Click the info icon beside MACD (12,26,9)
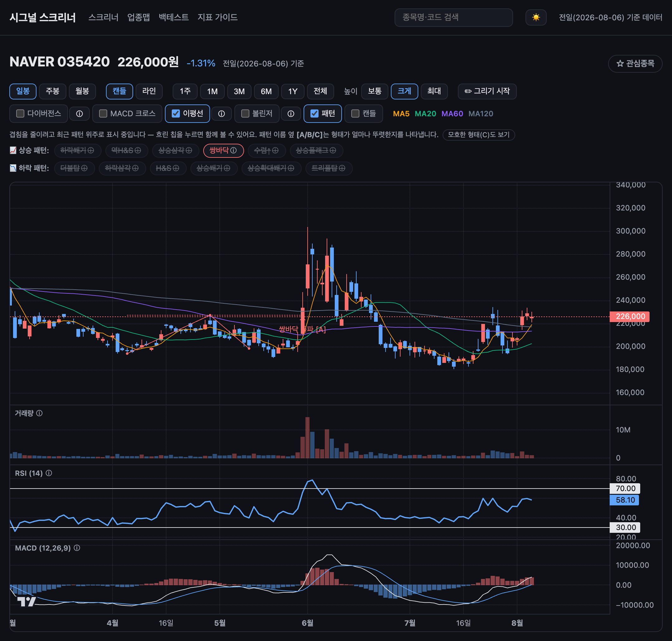 pyautogui.click(x=77, y=548)
